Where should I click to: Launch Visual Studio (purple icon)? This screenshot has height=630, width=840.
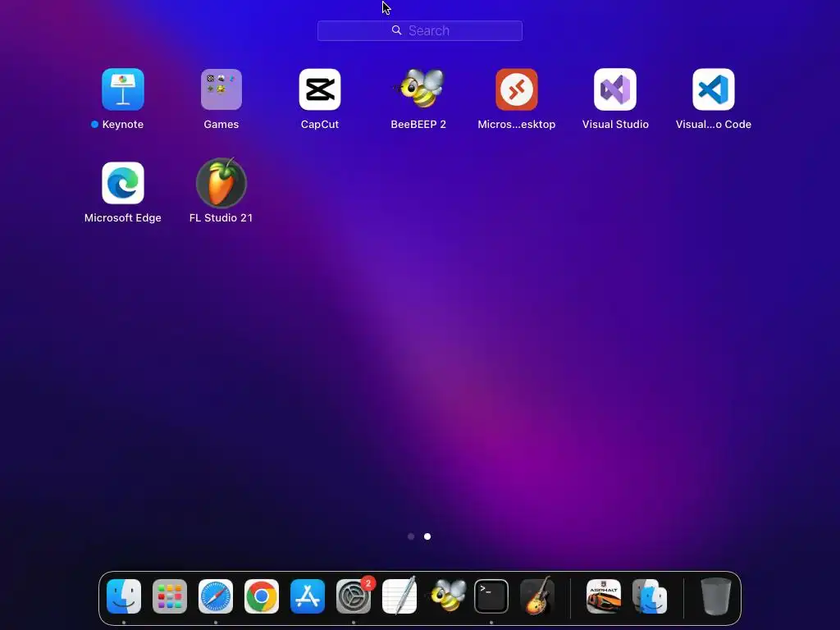(x=615, y=89)
